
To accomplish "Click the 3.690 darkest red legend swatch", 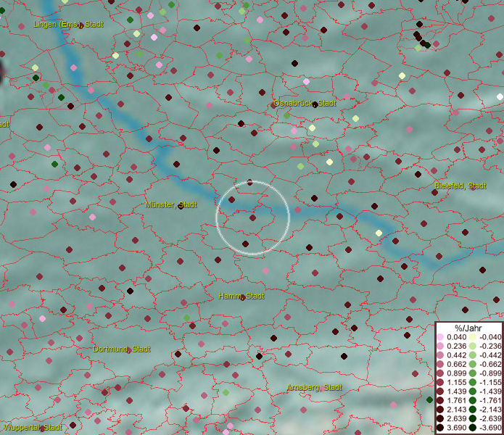I will [x=440, y=428].
